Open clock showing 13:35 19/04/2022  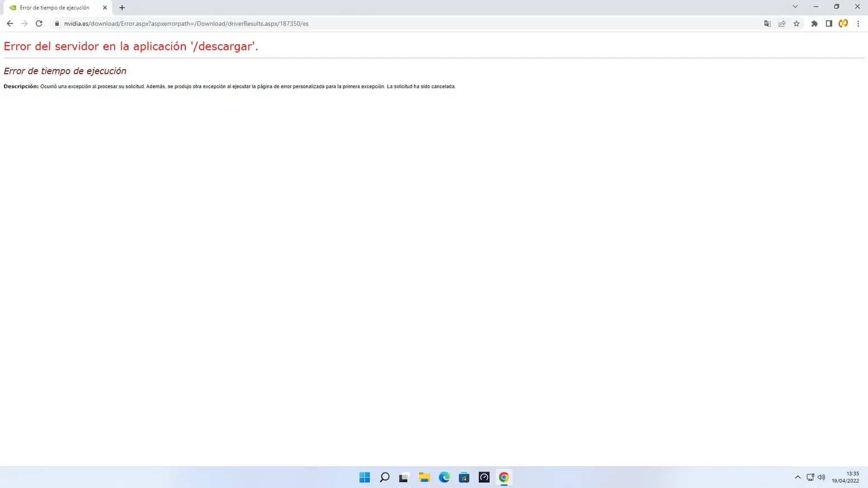pyautogui.click(x=845, y=477)
